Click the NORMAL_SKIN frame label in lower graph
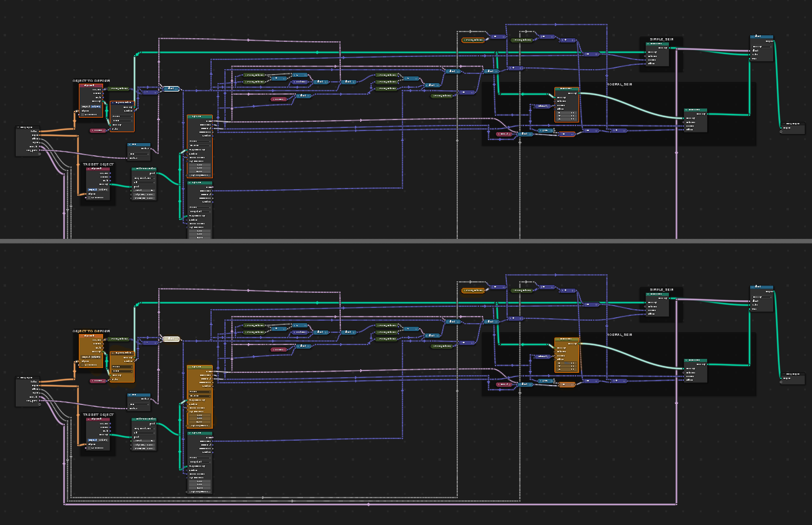Viewport: 812px width, 525px height. 619,335
